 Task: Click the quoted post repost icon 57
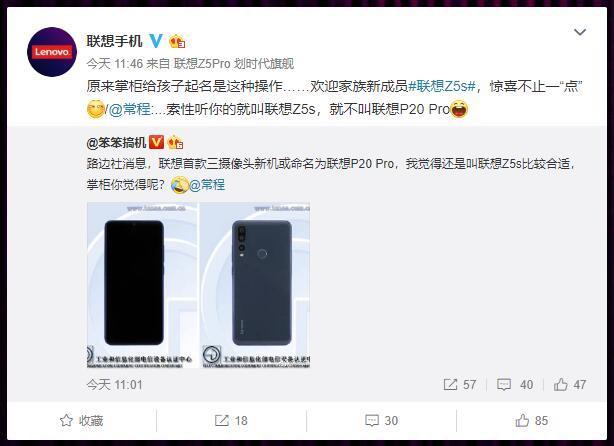tap(460, 385)
